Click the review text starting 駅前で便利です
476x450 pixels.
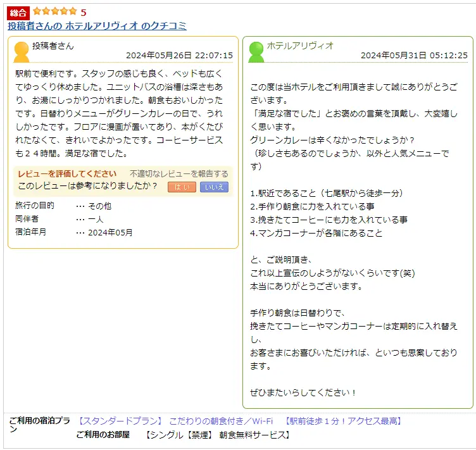[119, 113]
